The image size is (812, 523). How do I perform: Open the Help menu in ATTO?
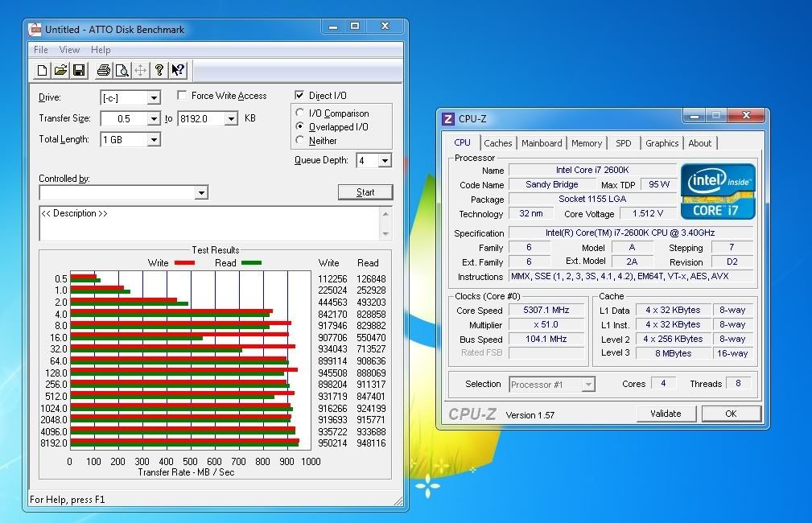(101, 50)
